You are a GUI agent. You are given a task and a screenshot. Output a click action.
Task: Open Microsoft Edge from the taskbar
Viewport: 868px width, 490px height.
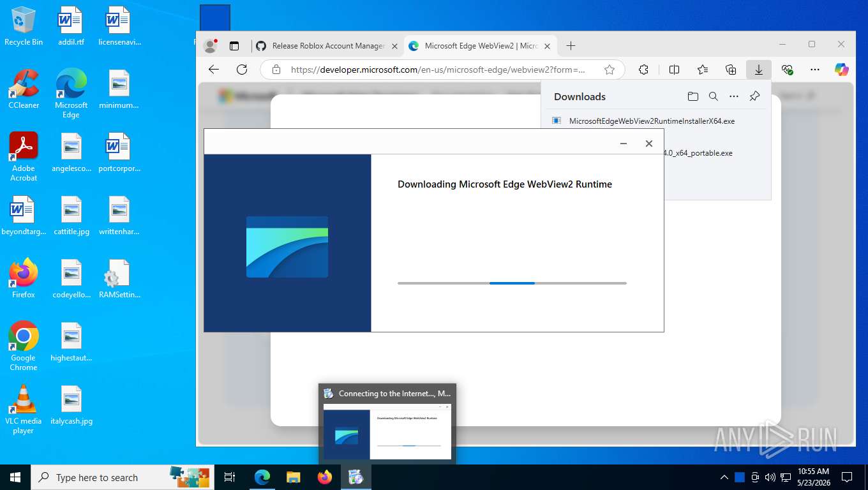click(x=262, y=477)
